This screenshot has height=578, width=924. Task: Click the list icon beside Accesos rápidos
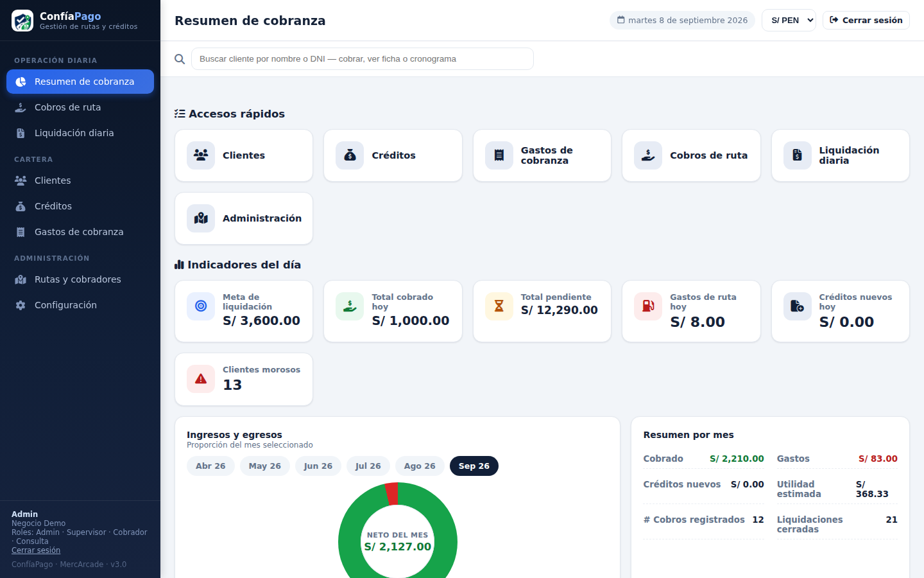click(x=180, y=114)
